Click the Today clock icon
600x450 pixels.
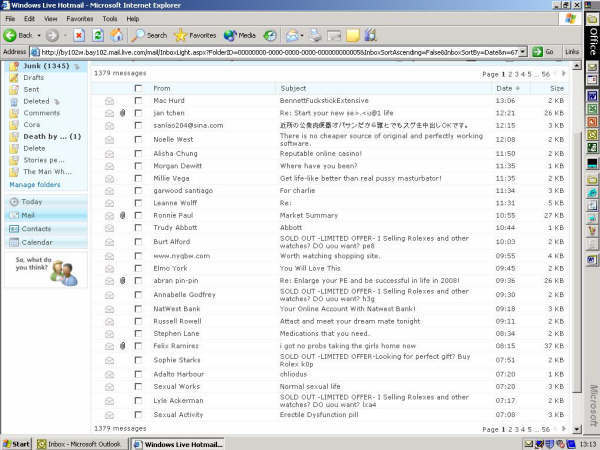(14, 202)
